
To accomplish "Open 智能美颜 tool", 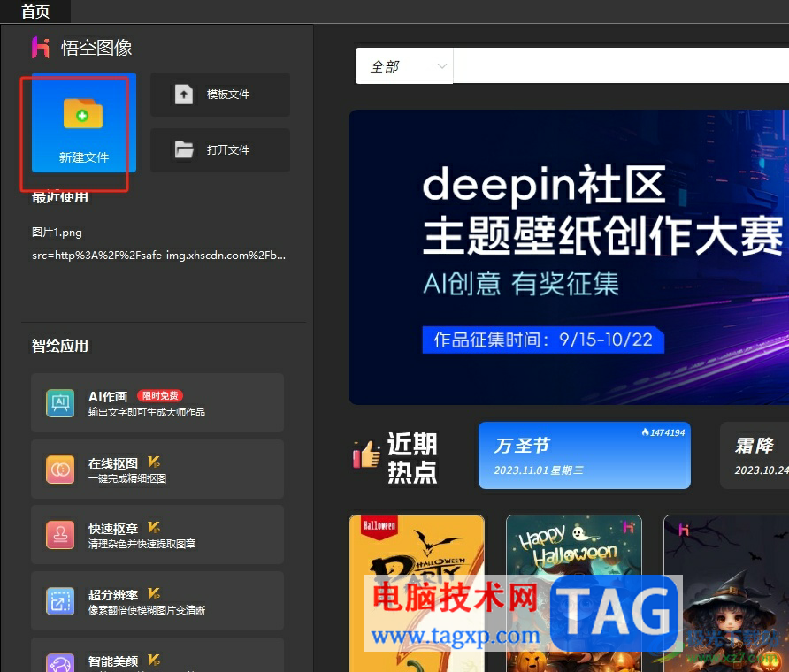I will 157,655.
